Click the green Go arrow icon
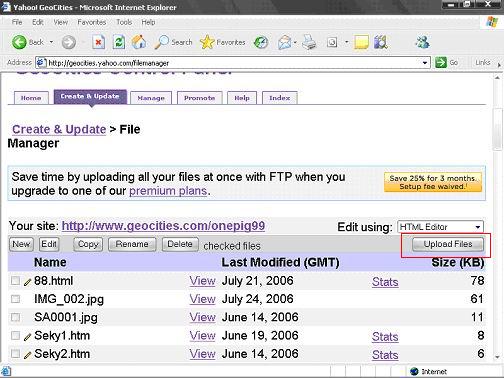504x378 pixels. [x=441, y=62]
